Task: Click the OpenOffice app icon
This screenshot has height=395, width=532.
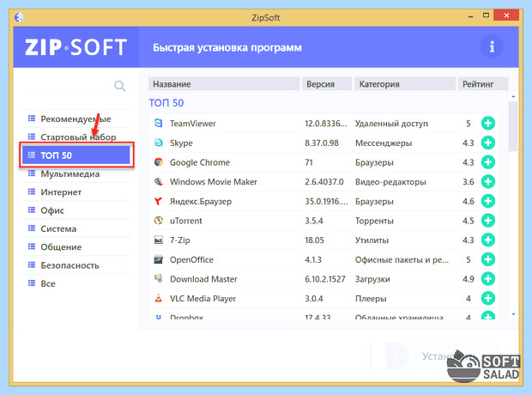Action: click(159, 259)
